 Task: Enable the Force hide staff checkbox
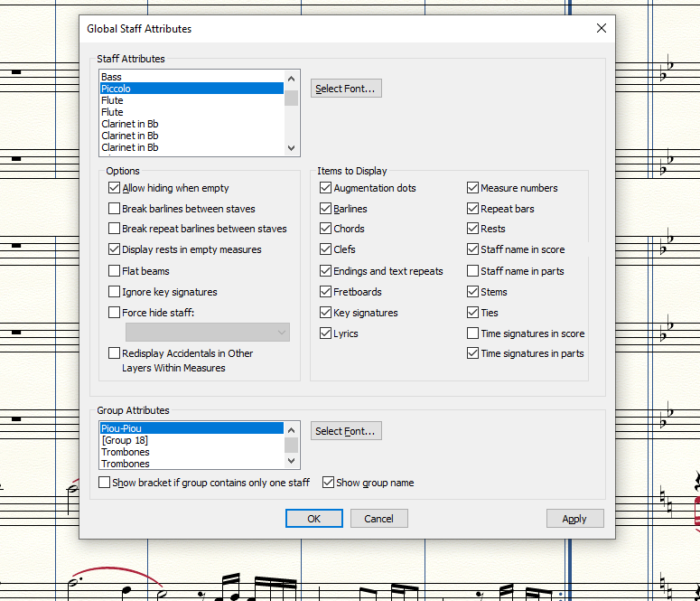[x=115, y=313]
